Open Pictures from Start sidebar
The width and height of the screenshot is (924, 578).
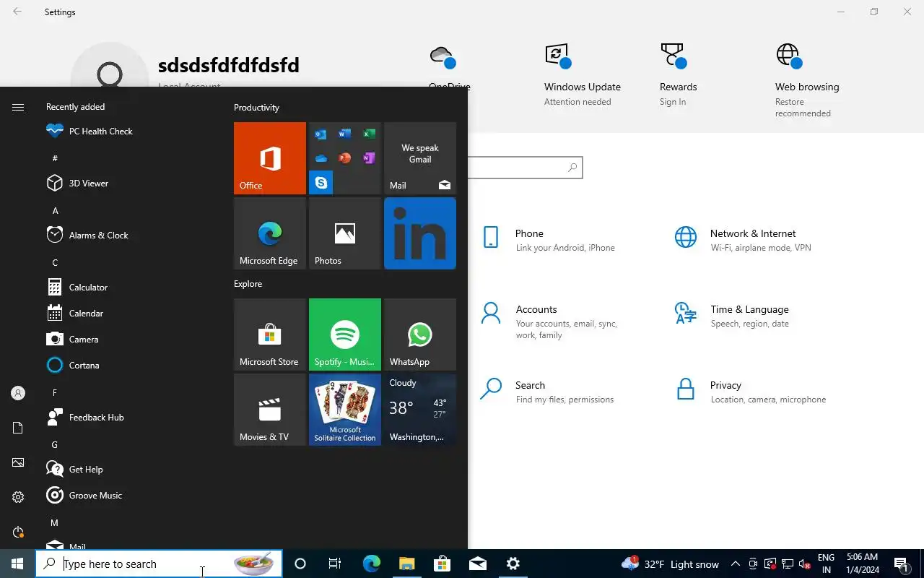(18, 462)
